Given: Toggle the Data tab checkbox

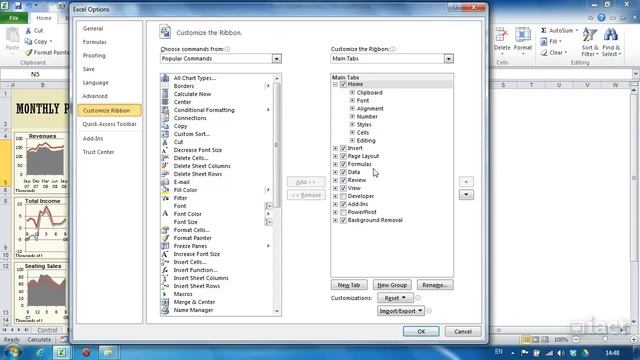Looking at the screenshot, I should [x=343, y=172].
